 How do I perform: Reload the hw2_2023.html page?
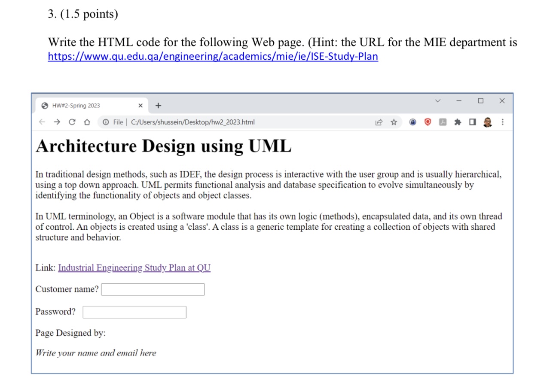click(72, 122)
